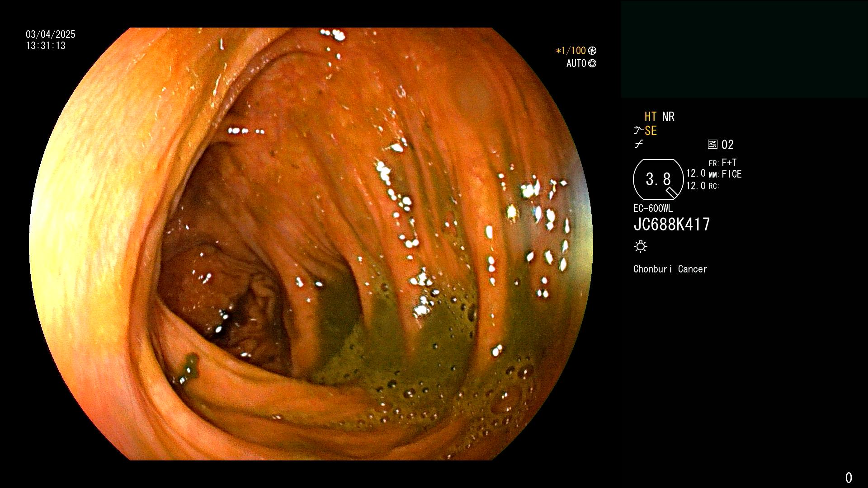The image size is (868, 488).
Task: Click the scope tip diagram showing 3.8
Action: 658,179
